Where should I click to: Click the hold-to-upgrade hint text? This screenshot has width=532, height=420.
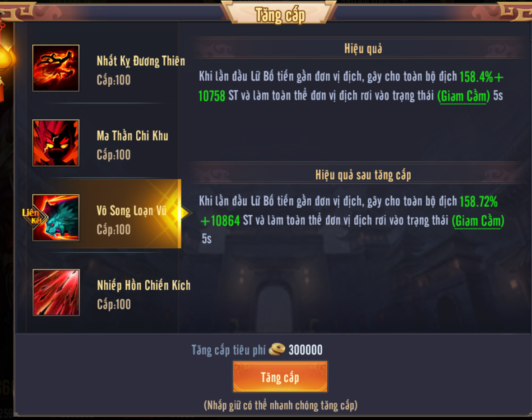coord(281,406)
